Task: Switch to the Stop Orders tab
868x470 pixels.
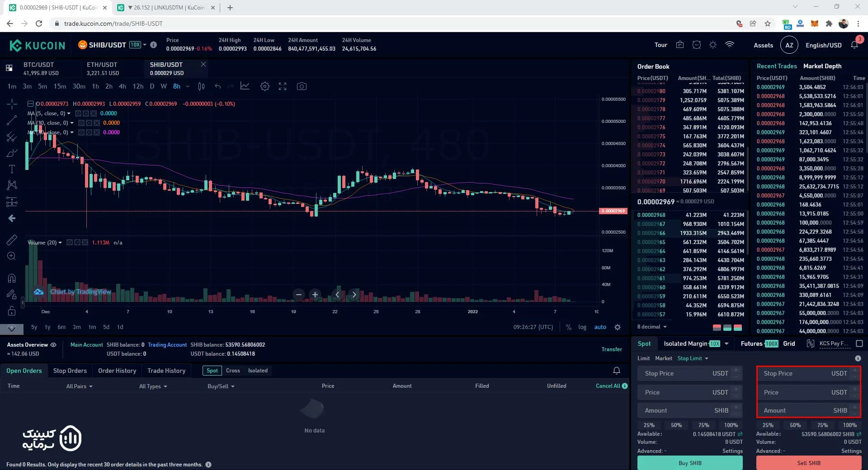Action: 70,371
